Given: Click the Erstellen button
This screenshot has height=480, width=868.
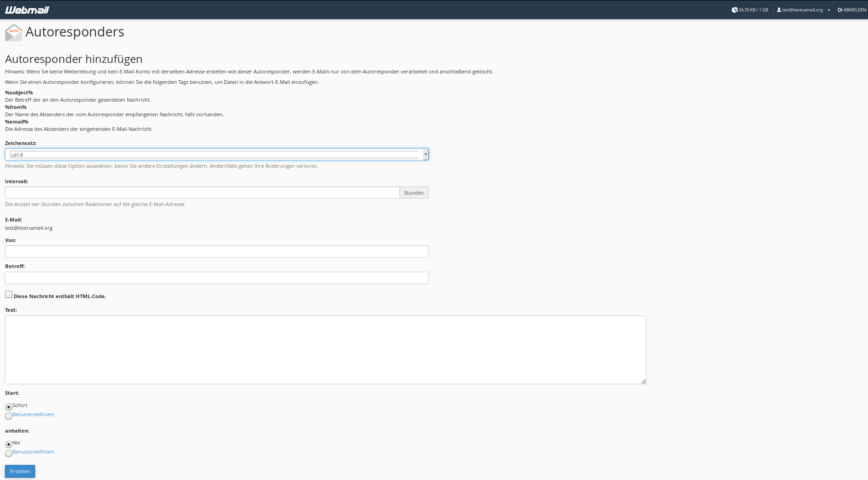Looking at the screenshot, I should coord(20,471).
